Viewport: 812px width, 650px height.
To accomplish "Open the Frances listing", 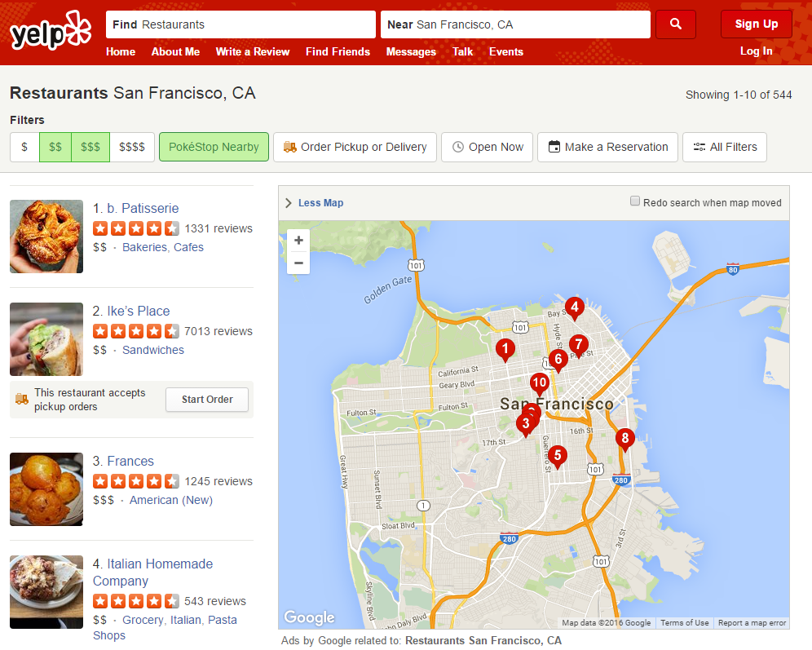I will click(x=130, y=461).
